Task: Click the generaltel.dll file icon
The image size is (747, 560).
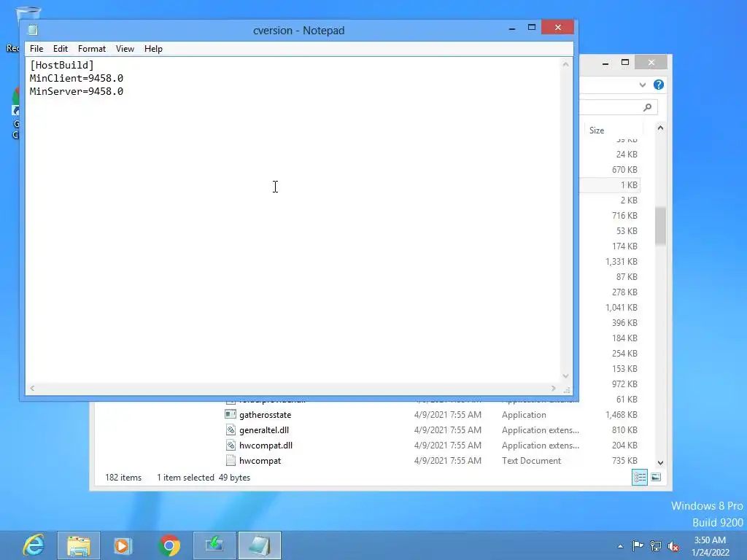Action: pyautogui.click(x=231, y=430)
